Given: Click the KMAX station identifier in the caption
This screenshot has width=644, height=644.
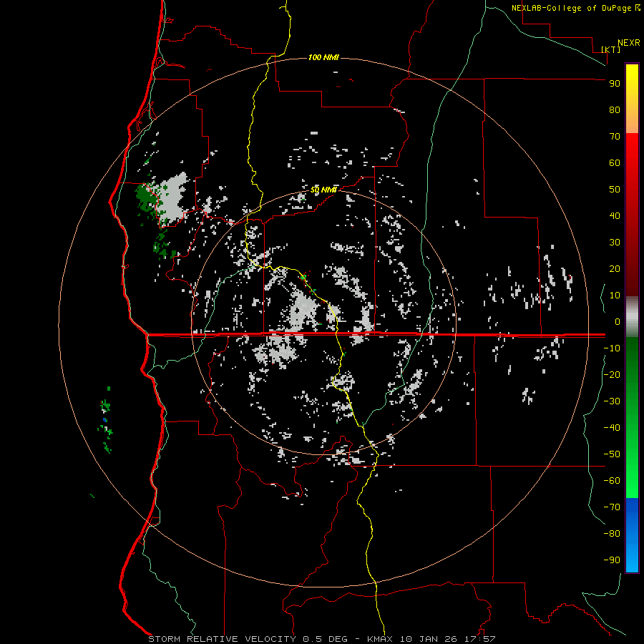Looking at the screenshot, I should 380,639.
